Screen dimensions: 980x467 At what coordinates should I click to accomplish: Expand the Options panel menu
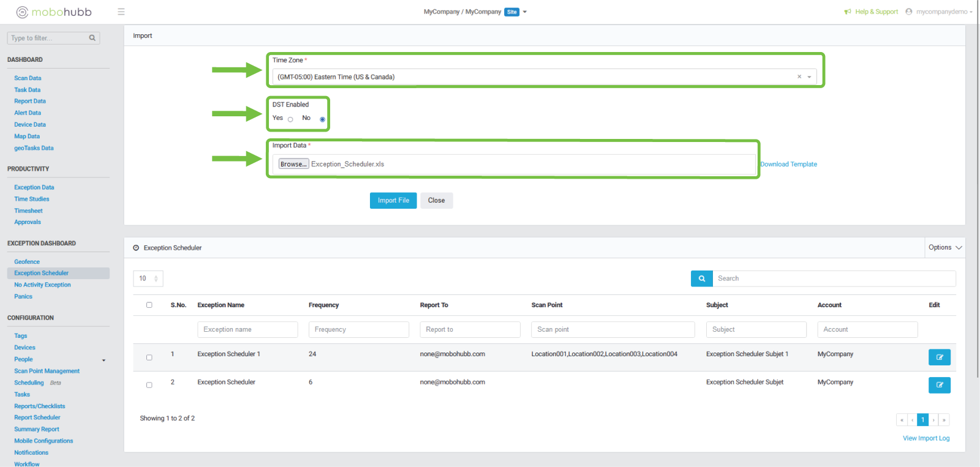click(944, 248)
